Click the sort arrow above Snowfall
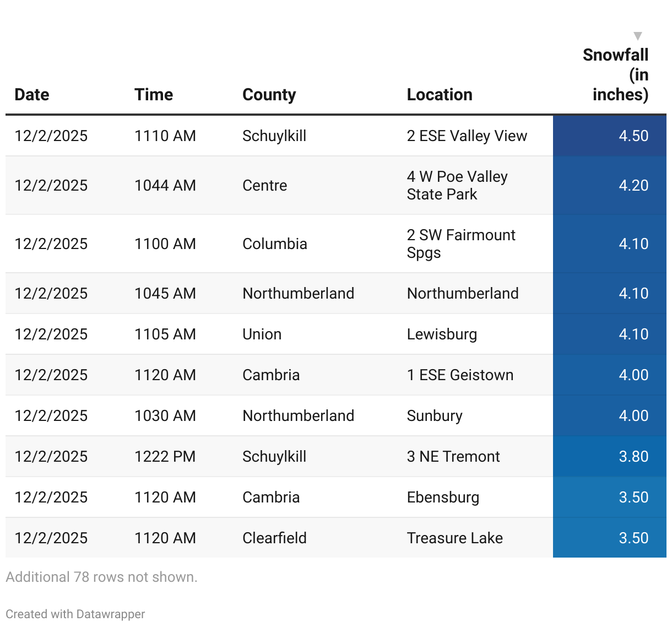Image resolution: width=672 pixels, height=627 pixels. 637,36
